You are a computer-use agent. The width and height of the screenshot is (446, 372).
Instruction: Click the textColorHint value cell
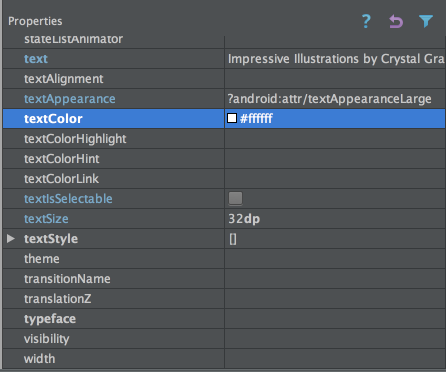(x=335, y=159)
